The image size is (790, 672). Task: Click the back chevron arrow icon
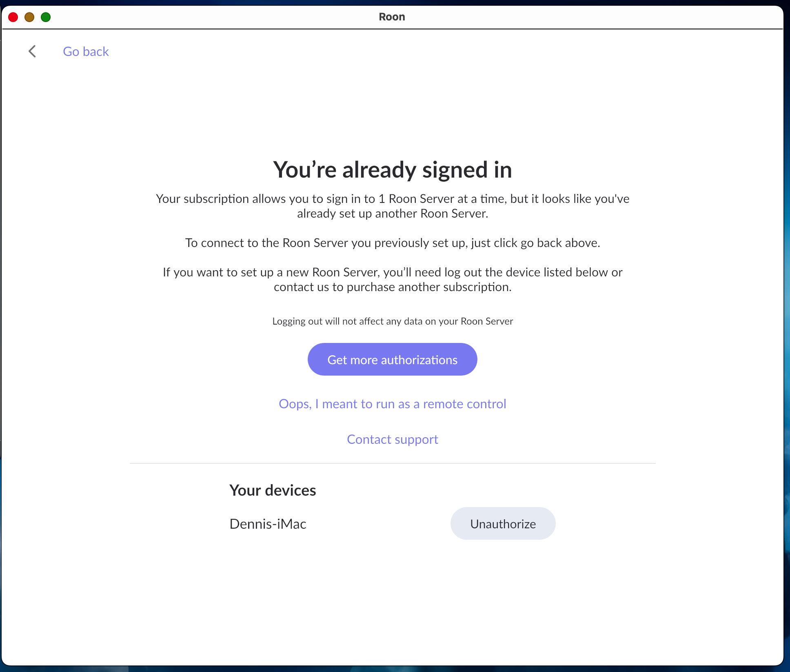[x=32, y=51]
